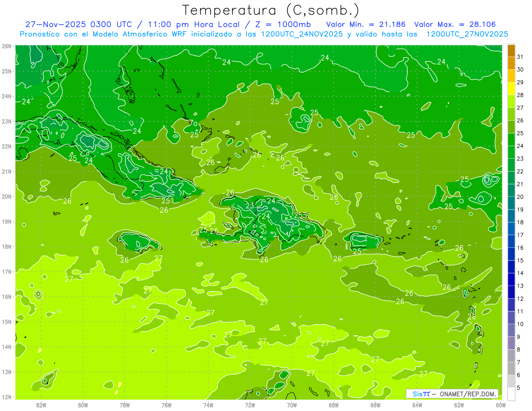Click the legend label 31

pyautogui.click(x=520, y=57)
